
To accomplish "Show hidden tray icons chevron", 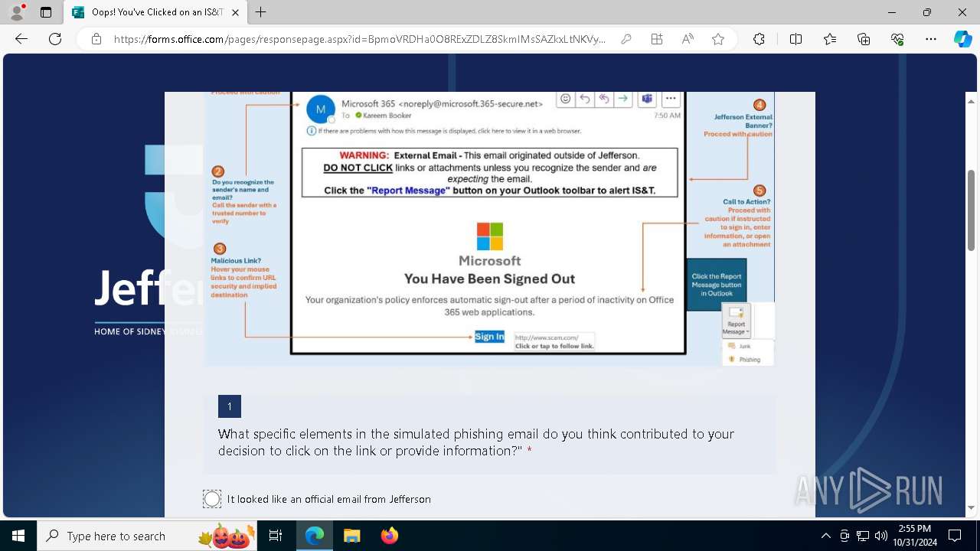I will tap(825, 536).
